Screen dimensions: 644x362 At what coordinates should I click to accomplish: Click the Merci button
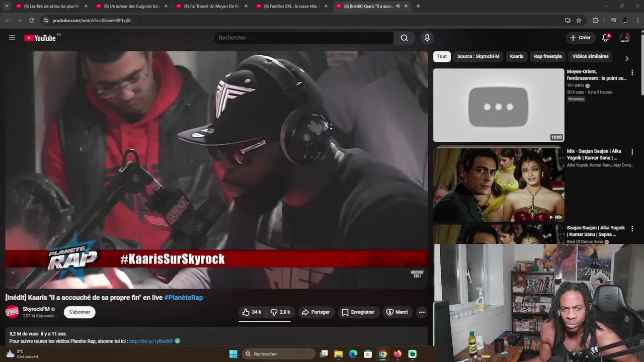point(397,312)
